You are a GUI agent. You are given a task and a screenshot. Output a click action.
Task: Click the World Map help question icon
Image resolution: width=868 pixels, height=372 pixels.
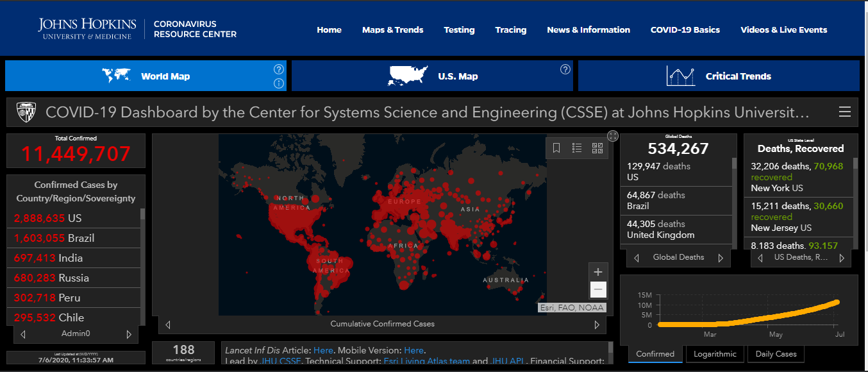(279, 69)
